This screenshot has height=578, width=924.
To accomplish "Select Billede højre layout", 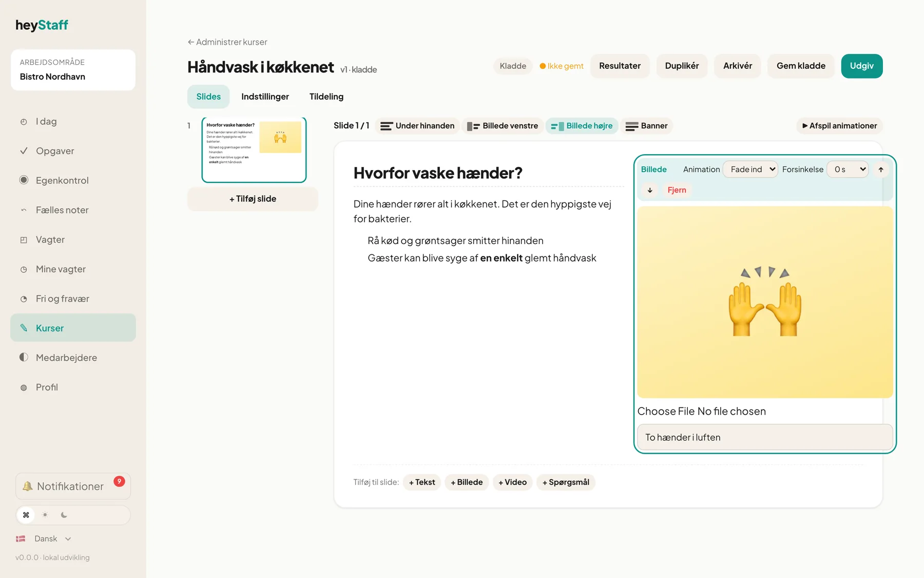I will (582, 126).
